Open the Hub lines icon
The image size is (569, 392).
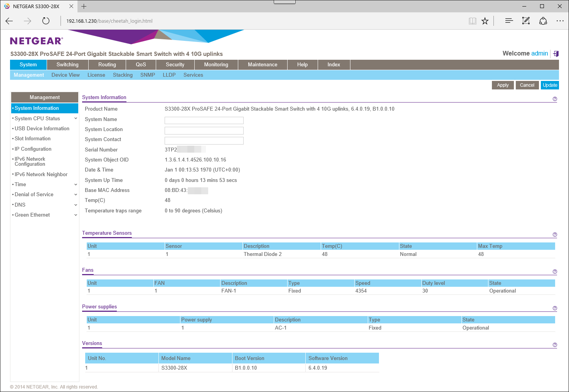tap(509, 21)
